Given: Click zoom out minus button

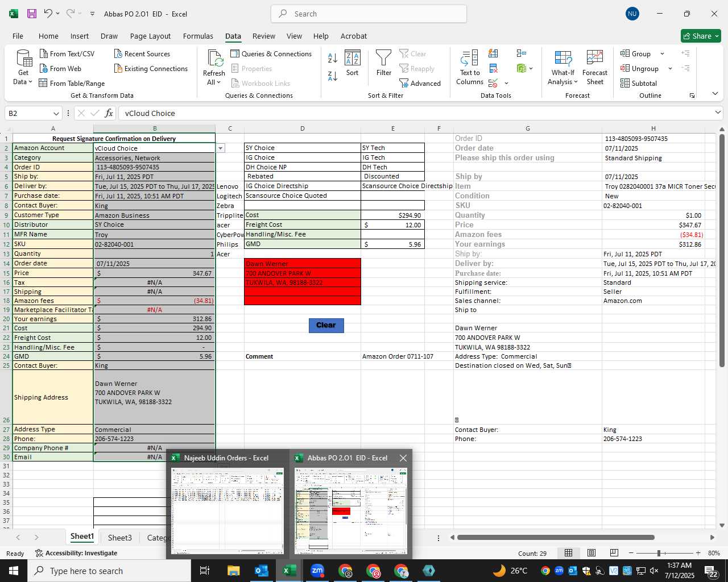Looking at the screenshot, I should [x=631, y=553].
